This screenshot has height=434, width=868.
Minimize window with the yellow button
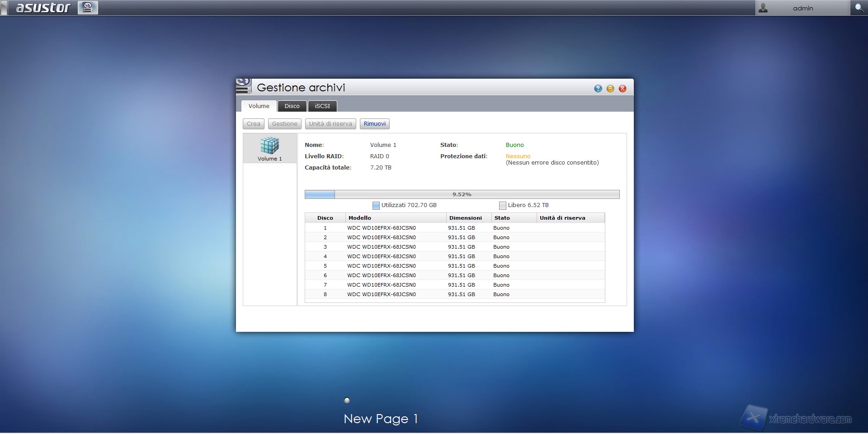click(x=610, y=89)
